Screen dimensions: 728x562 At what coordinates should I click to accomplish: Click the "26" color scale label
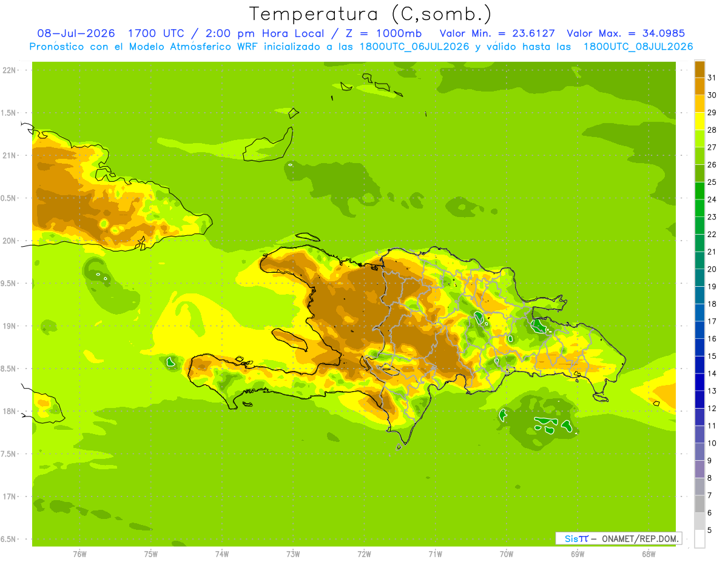coord(712,165)
